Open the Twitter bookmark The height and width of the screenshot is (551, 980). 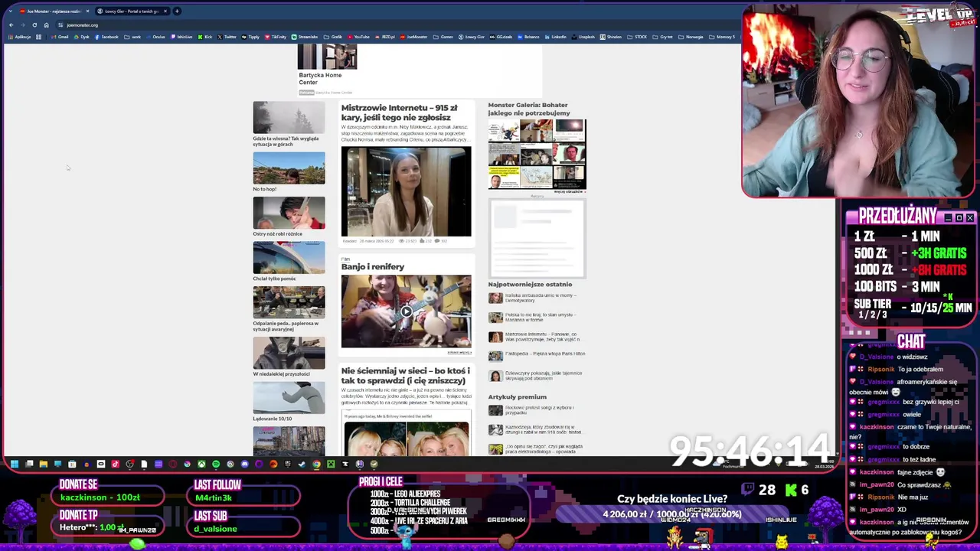point(227,37)
